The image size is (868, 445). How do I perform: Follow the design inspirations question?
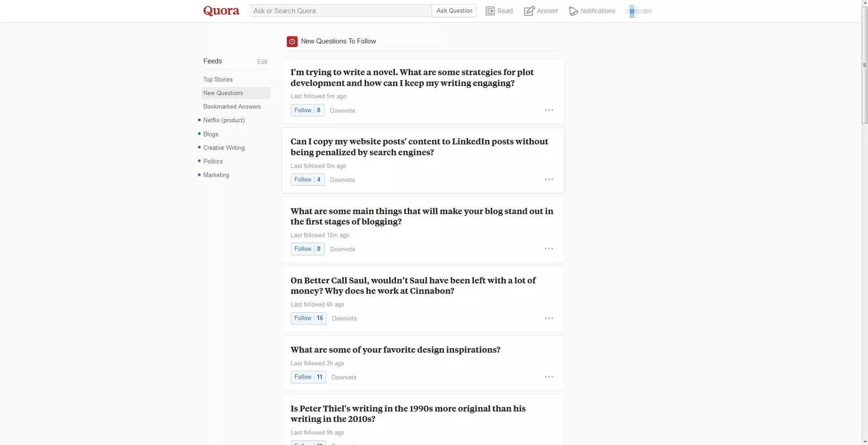[303, 377]
